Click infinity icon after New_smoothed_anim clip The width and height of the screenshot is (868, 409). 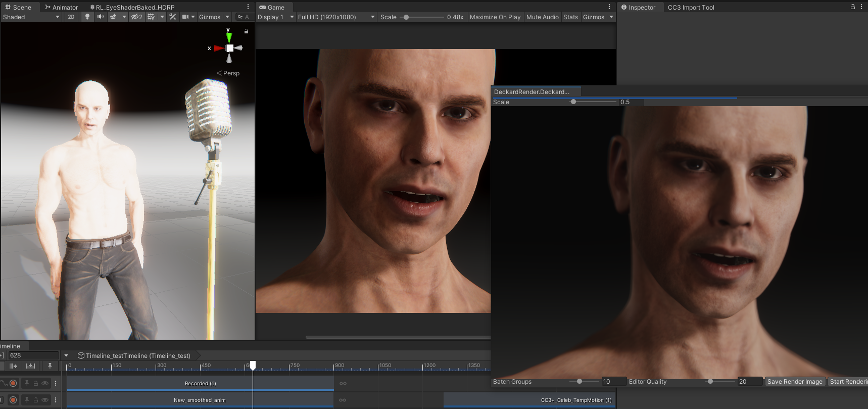point(343,400)
